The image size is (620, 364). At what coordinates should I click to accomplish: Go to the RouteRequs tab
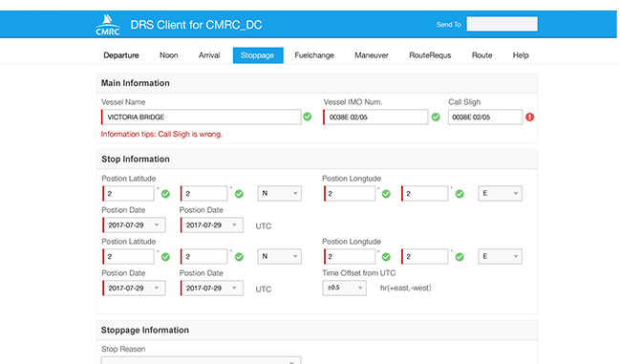point(430,55)
